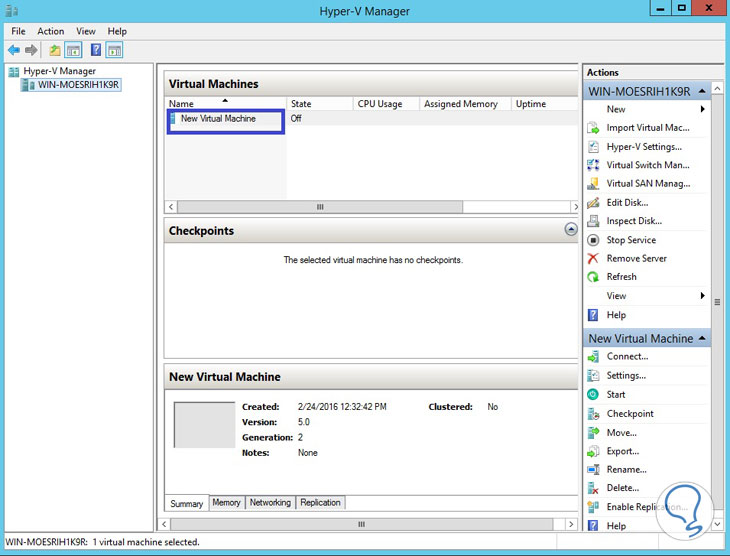Click Connect... action link
This screenshot has width=730, height=556.
click(x=627, y=357)
